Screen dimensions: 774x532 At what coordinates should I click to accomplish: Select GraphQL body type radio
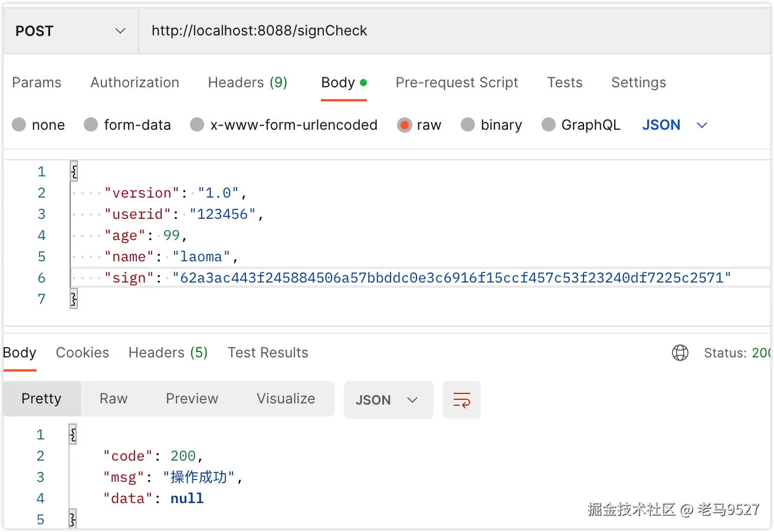coord(549,125)
